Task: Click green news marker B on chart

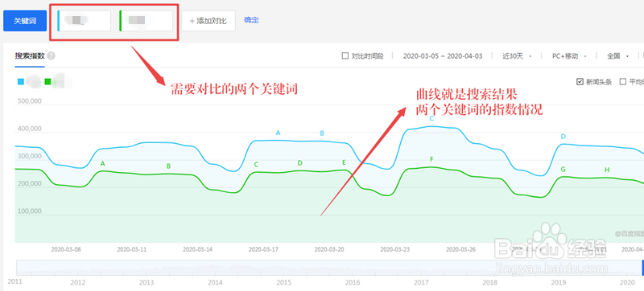Action: point(168,166)
